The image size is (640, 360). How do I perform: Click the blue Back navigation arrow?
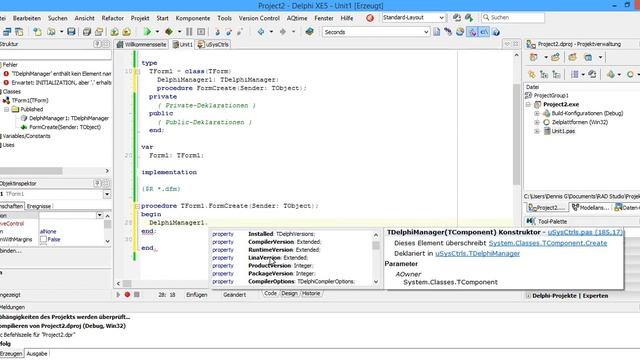coord(261,32)
